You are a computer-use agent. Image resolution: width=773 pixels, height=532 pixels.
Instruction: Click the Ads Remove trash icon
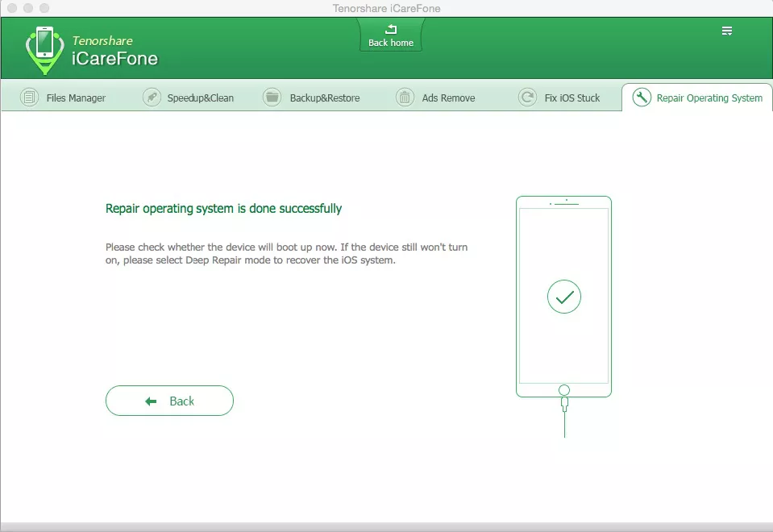pyautogui.click(x=405, y=98)
